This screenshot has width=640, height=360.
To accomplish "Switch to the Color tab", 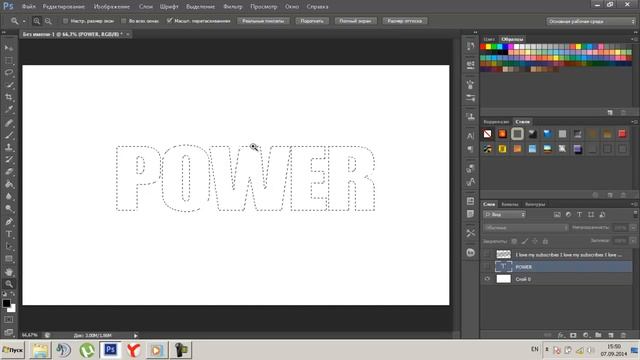I will pos(489,39).
